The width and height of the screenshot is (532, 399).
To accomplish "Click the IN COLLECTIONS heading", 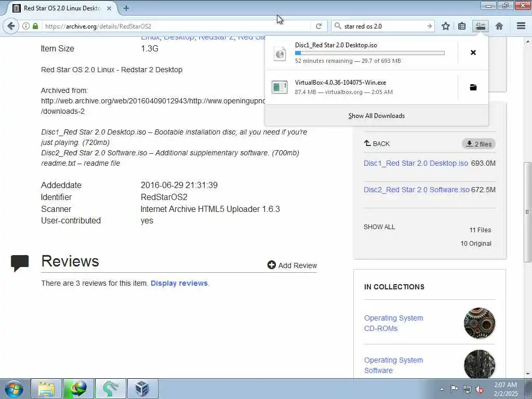I will coord(394,287).
